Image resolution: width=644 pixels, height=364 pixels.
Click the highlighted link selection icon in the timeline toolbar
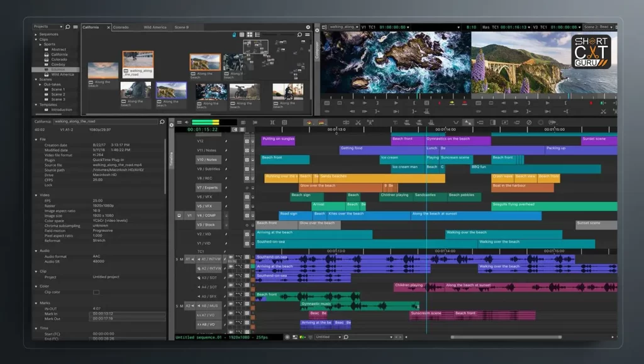coord(467,123)
